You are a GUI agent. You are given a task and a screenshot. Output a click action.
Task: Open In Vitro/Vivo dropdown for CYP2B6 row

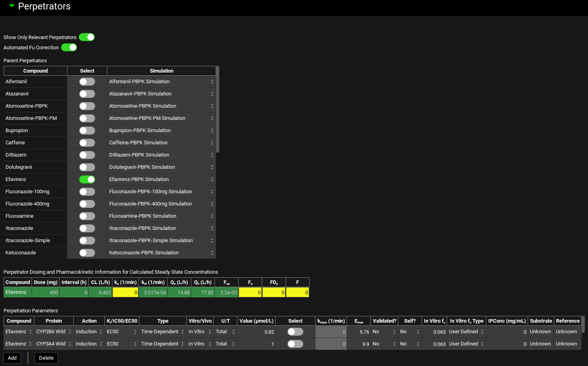click(x=200, y=332)
